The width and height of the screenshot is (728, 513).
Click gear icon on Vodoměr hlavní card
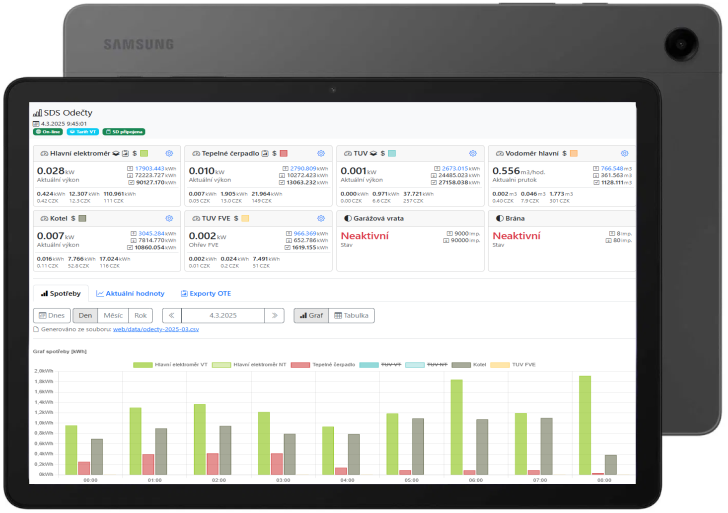[624, 154]
